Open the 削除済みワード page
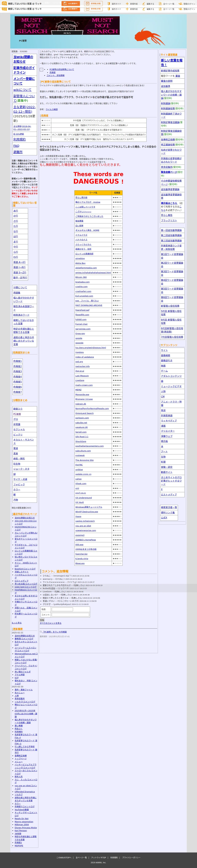 (21, 315)
